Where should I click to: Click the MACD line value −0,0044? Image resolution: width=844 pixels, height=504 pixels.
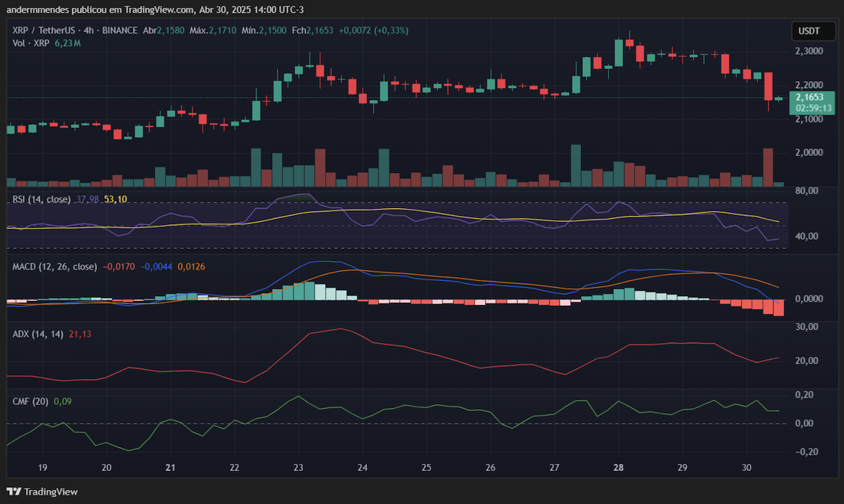point(158,267)
